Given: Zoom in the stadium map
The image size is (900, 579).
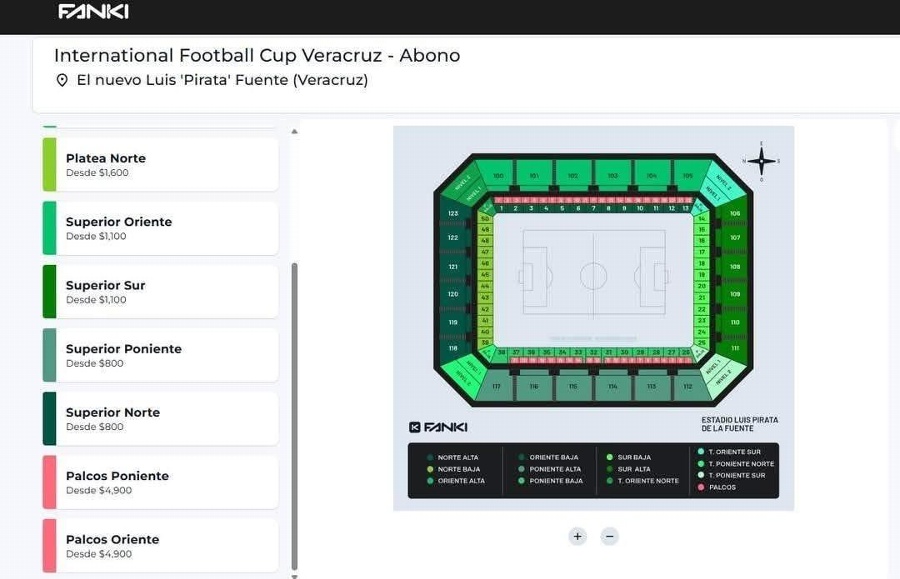Looking at the screenshot, I should point(577,537).
